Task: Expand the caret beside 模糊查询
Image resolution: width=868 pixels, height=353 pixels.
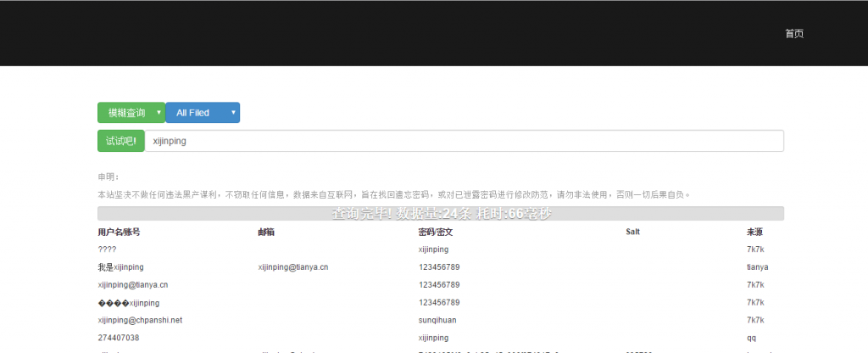Action: 159,113
